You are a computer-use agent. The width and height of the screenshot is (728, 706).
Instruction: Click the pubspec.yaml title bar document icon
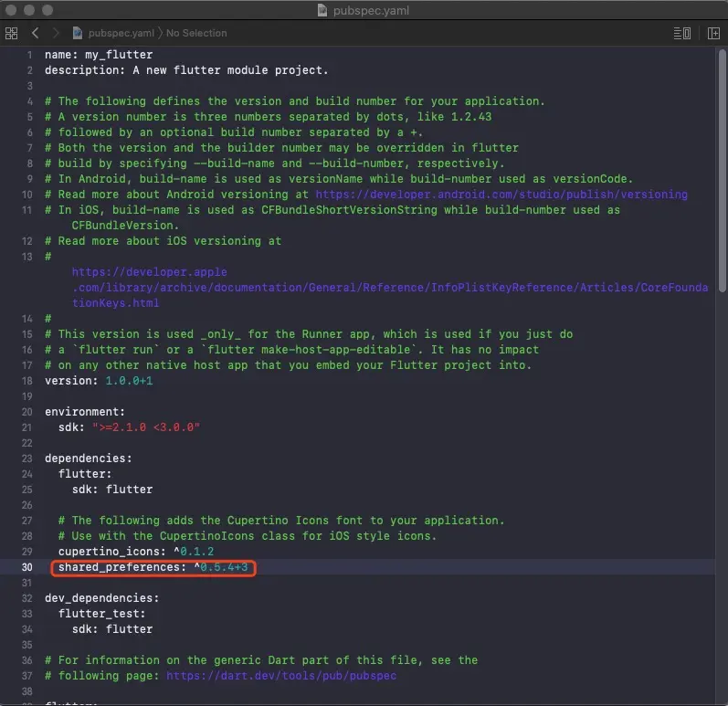[x=322, y=10]
